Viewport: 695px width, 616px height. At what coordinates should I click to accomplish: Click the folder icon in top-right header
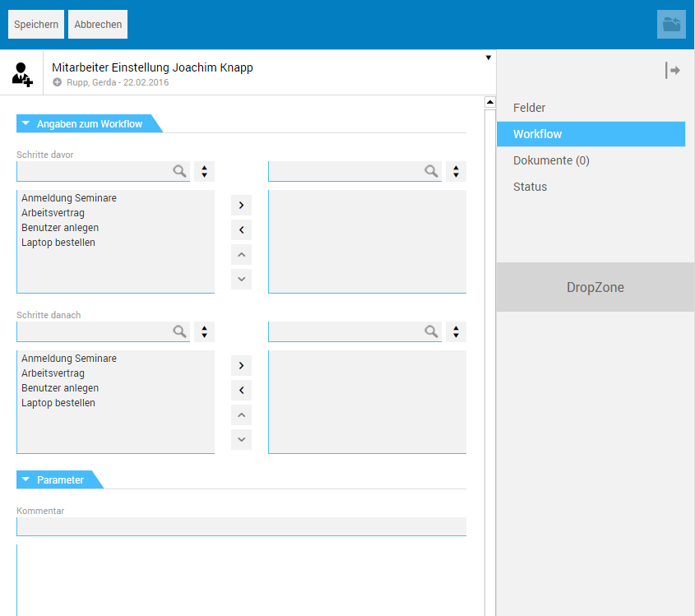(671, 25)
